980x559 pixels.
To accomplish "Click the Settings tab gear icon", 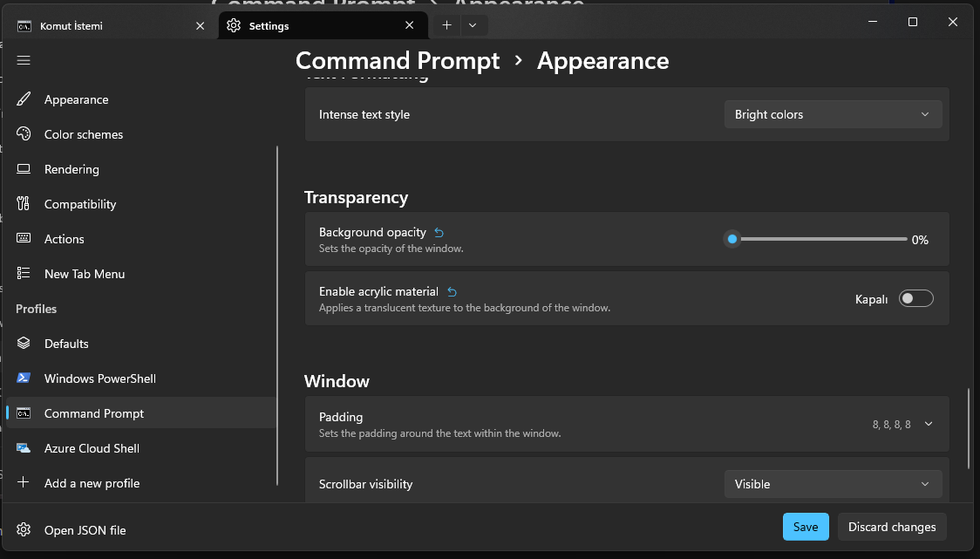I will point(234,25).
